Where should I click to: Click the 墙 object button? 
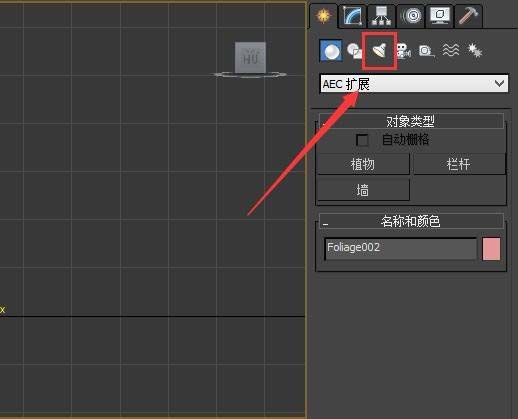[363, 190]
